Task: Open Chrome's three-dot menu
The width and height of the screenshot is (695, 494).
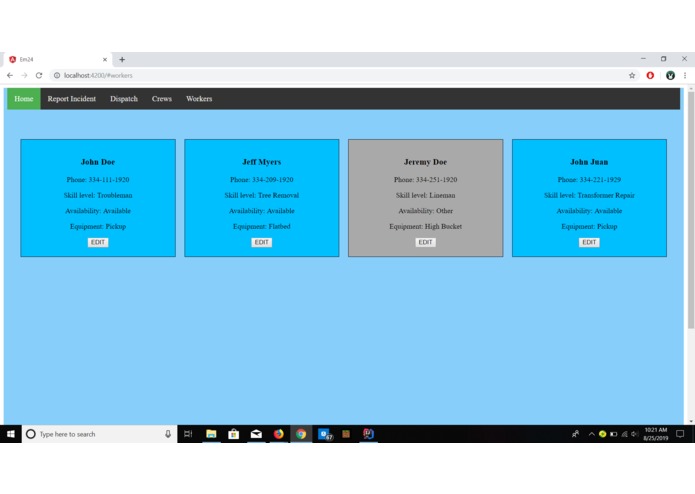Action: click(x=685, y=75)
